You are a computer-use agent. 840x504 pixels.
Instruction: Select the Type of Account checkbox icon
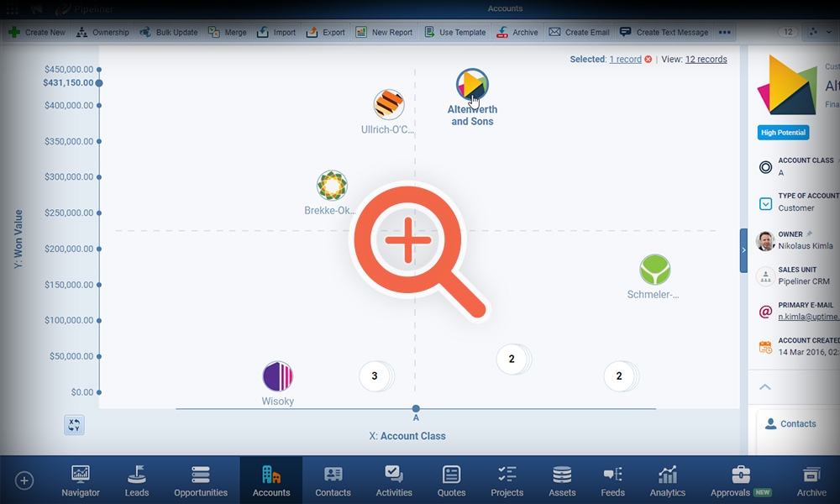click(765, 203)
